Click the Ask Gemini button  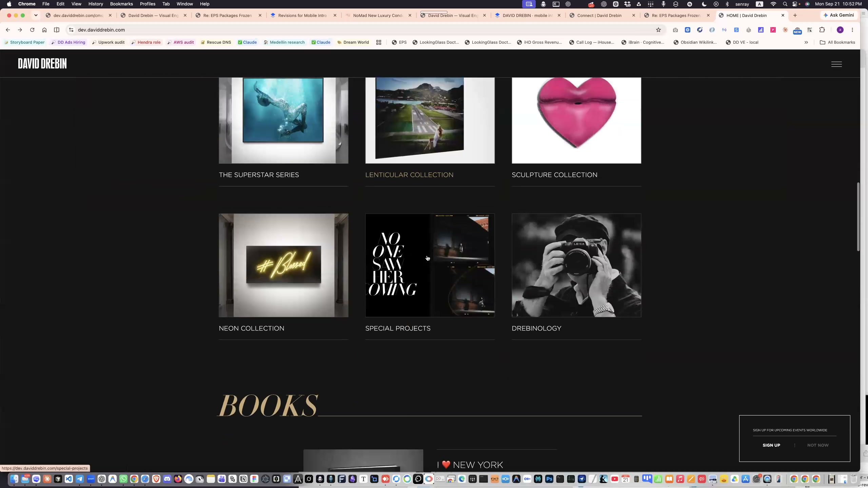click(x=839, y=15)
